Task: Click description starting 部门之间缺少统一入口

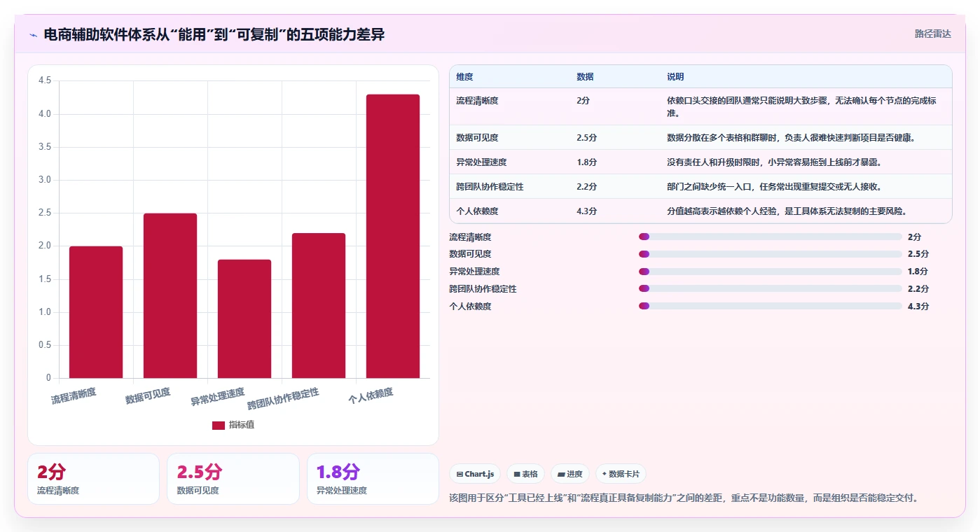Action: pos(774,187)
